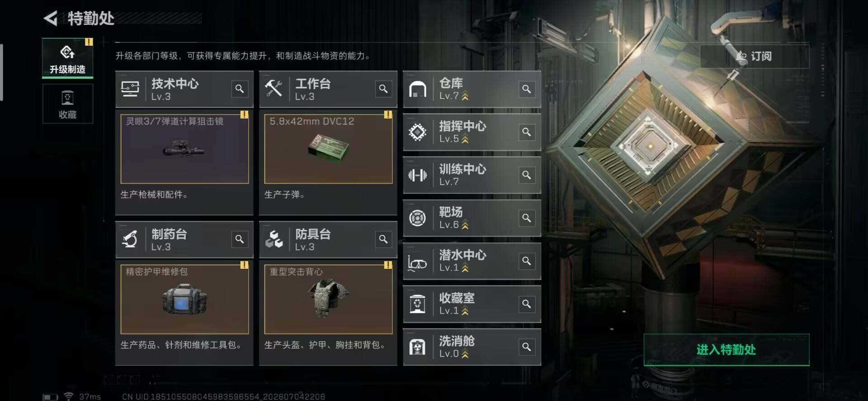
Task: Click magnifier icon on 训练中心 row
Action: coord(527,175)
